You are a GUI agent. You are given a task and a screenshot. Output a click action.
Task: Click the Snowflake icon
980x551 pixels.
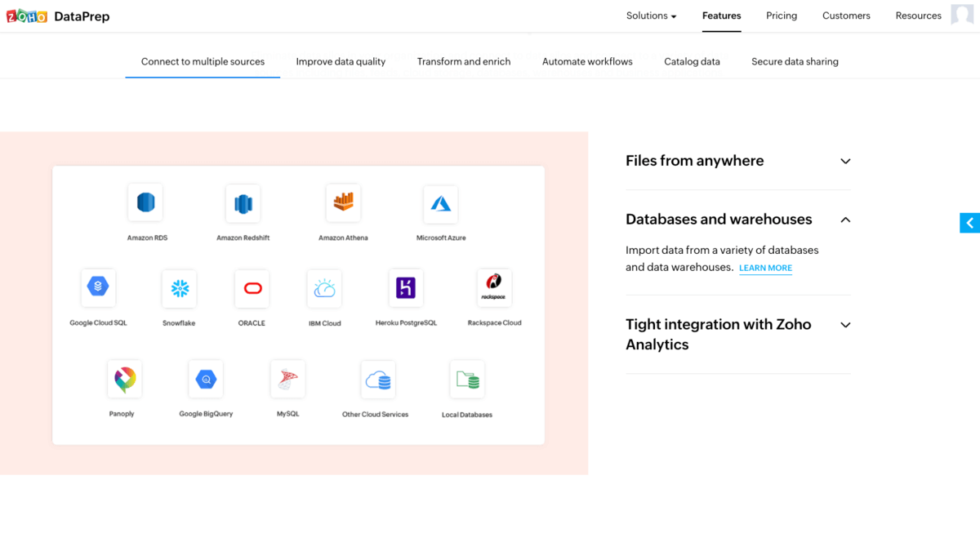pos(179,288)
